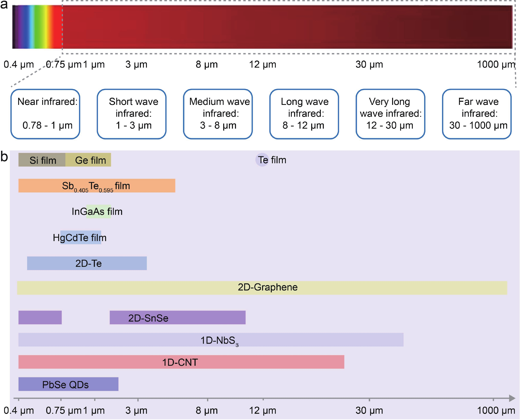Image resolution: width=520 pixels, height=420 pixels.
Task: Click the Si film bar
Action: (42, 160)
